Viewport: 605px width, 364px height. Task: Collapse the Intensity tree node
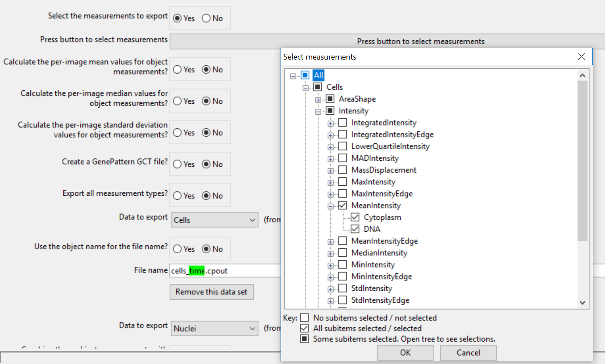click(318, 111)
